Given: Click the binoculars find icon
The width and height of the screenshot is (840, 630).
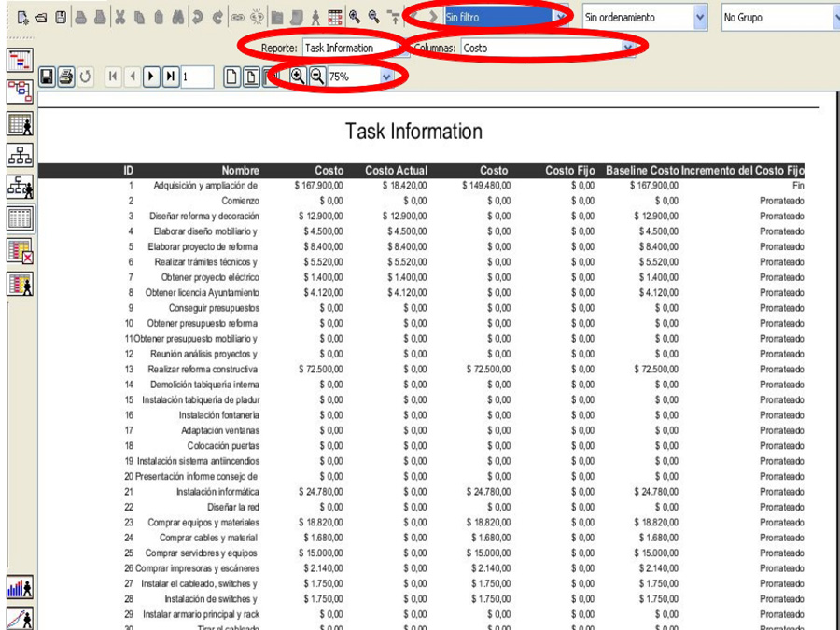Looking at the screenshot, I should pyautogui.click(x=176, y=17).
